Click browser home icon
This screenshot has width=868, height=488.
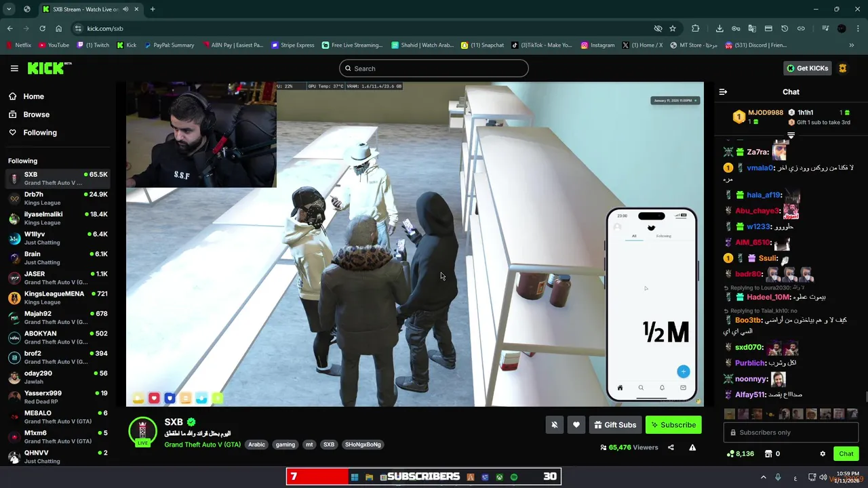(x=58, y=28)
